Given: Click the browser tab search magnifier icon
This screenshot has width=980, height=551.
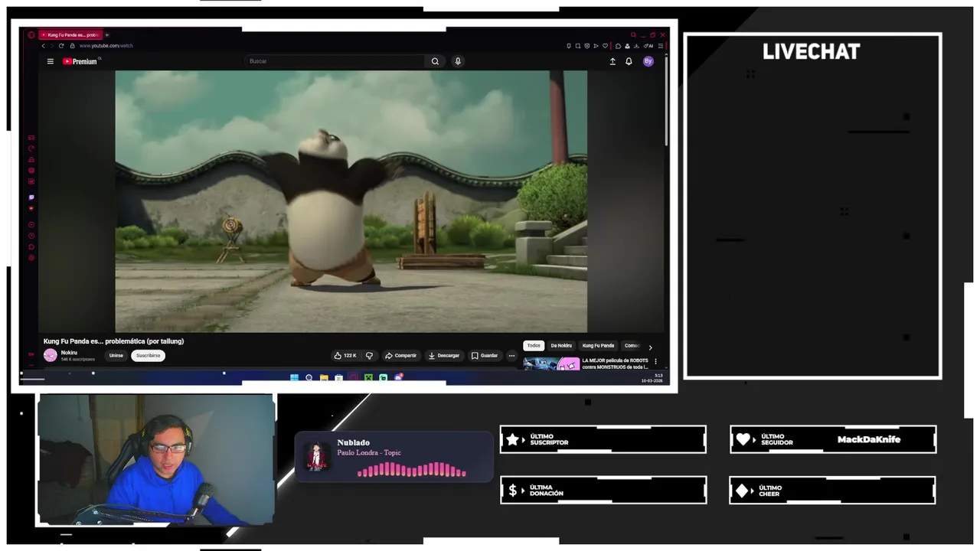Looking at the screenshot, I should coord(633,35).
